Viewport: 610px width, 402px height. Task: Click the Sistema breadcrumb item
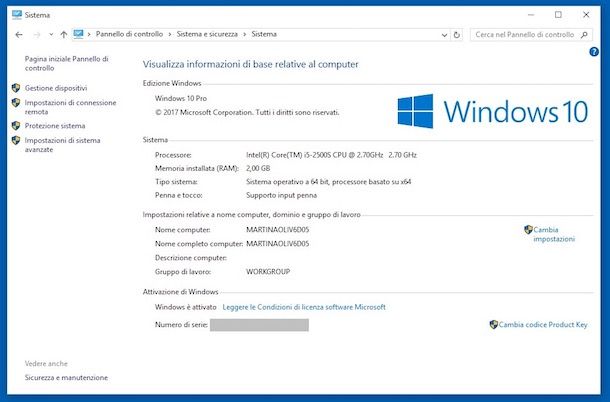pyautogui.click(x=264, y=34)
